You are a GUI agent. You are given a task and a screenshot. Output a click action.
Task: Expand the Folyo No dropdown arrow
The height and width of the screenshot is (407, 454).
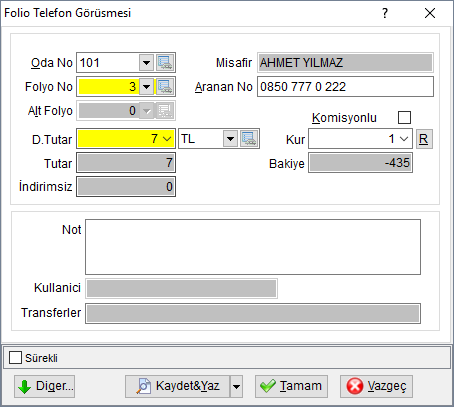point(146,87)
